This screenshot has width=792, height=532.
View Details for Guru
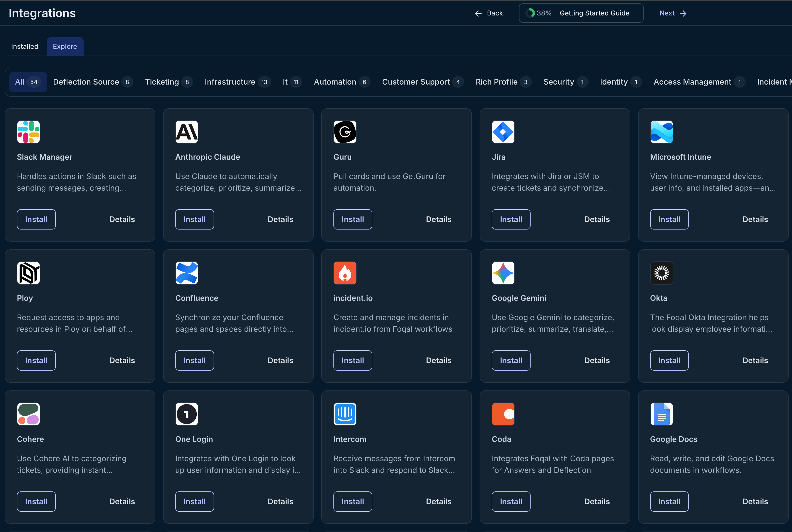click(x=439, y=220)
